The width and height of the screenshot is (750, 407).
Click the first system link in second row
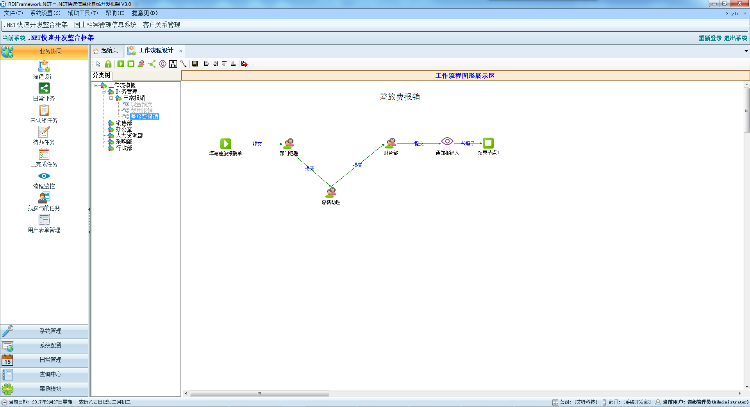[x=35, y=24]
